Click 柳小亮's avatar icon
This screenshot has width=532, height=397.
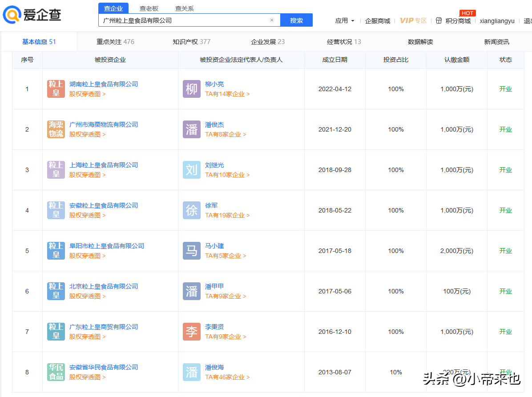click(191, 88)
